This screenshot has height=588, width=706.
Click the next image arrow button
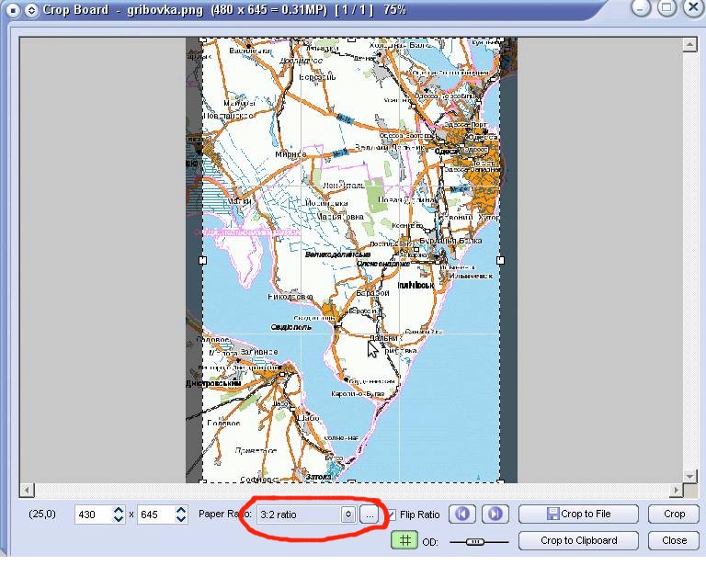[495, 514]
